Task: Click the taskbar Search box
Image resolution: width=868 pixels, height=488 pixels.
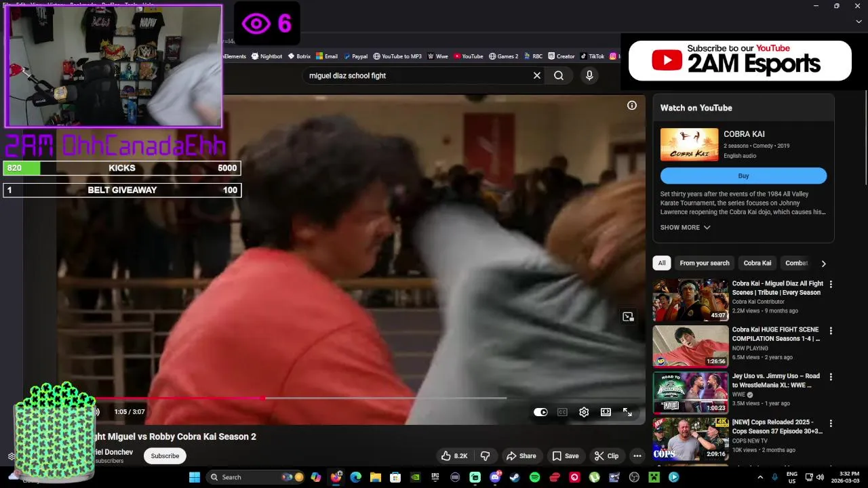Action: coord(256,477)
